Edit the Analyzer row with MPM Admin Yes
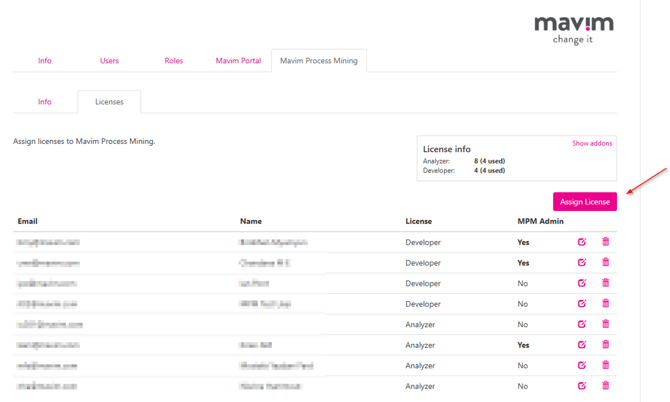Screen dimensions: 670x402 pyautogui.click(x=582, y=345)
